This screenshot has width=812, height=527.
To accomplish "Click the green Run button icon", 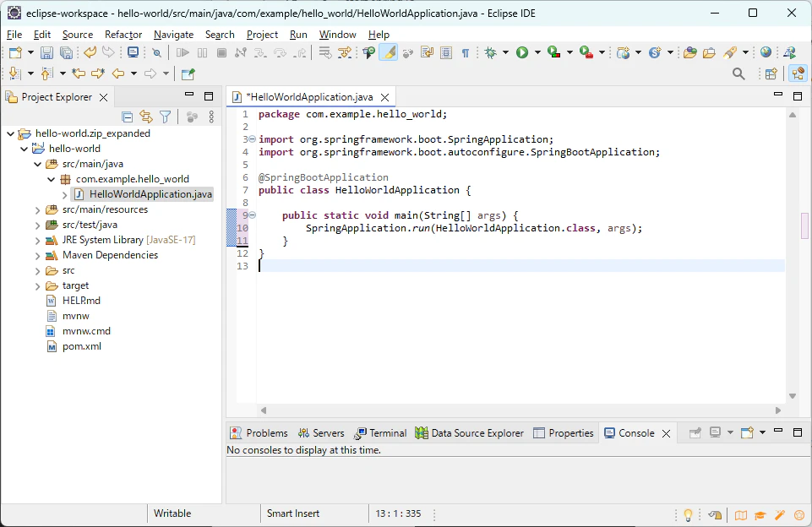I will [522, 53].
